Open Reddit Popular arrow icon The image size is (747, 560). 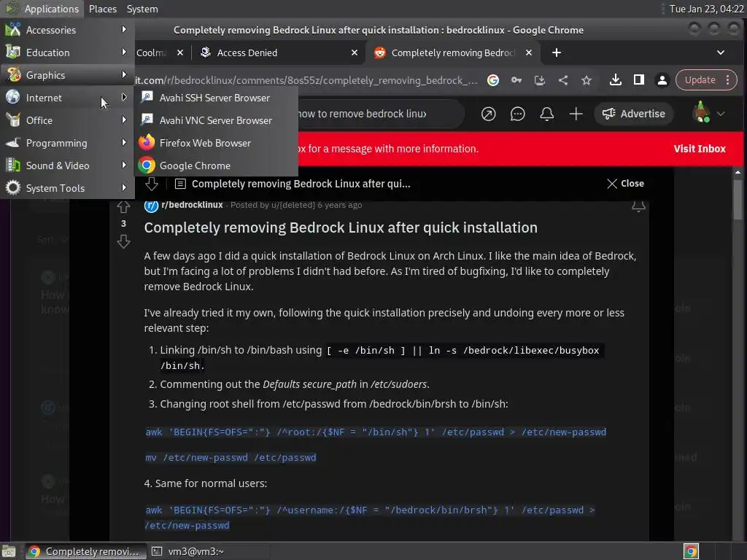coord(488,114)
